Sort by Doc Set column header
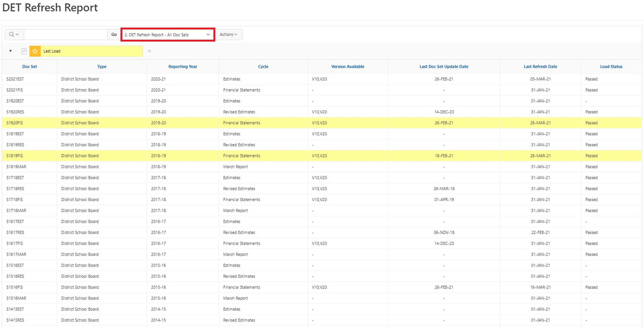Image resolution: width=644 pixels, height=328 pixels. tap(29, 66)
